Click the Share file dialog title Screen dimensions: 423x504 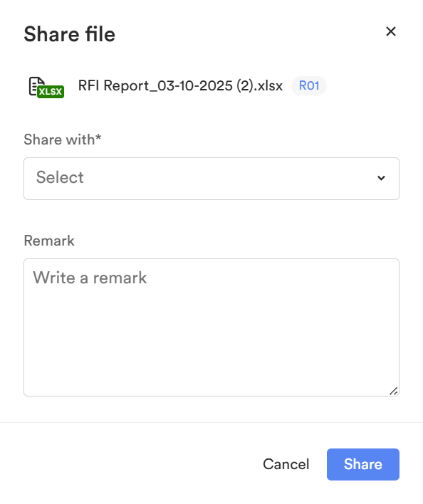69,34
